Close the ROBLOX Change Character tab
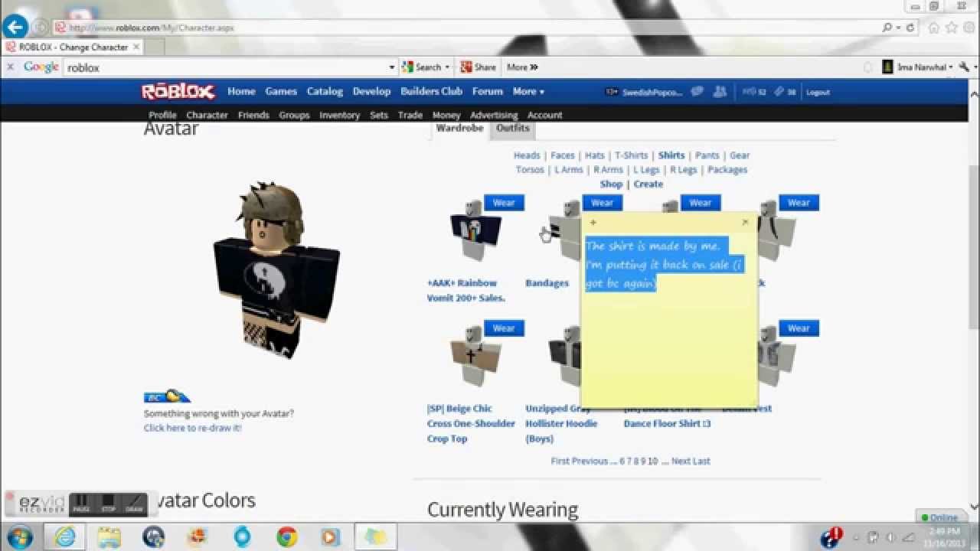The height and width of the screenshot is (551, 980). pos(136,47)
